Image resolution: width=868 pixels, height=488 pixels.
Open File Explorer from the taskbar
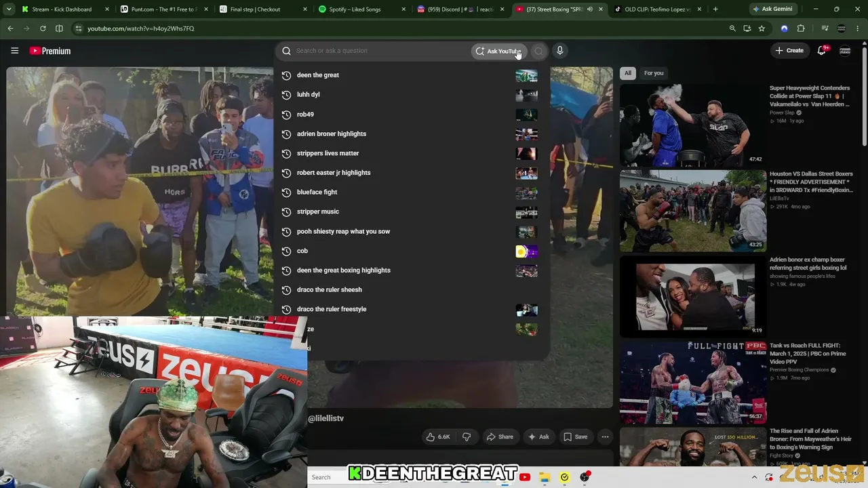pos(545,477)
